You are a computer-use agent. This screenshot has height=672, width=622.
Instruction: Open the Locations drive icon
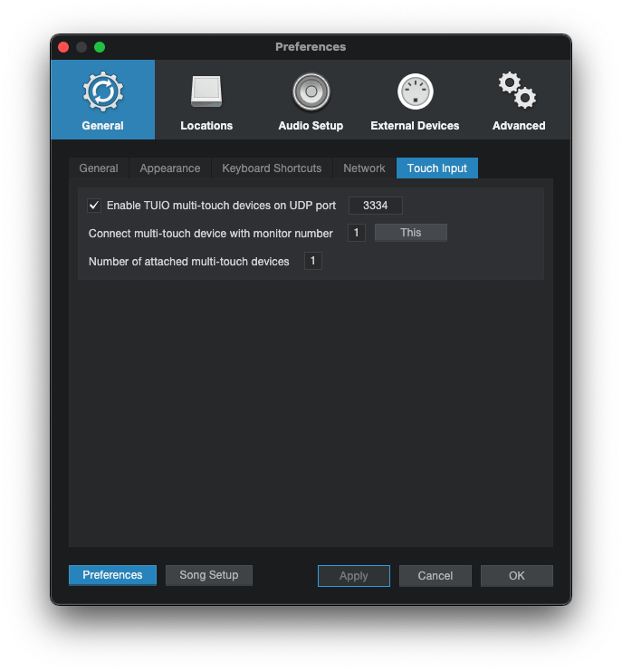click(x=206, y=92)
